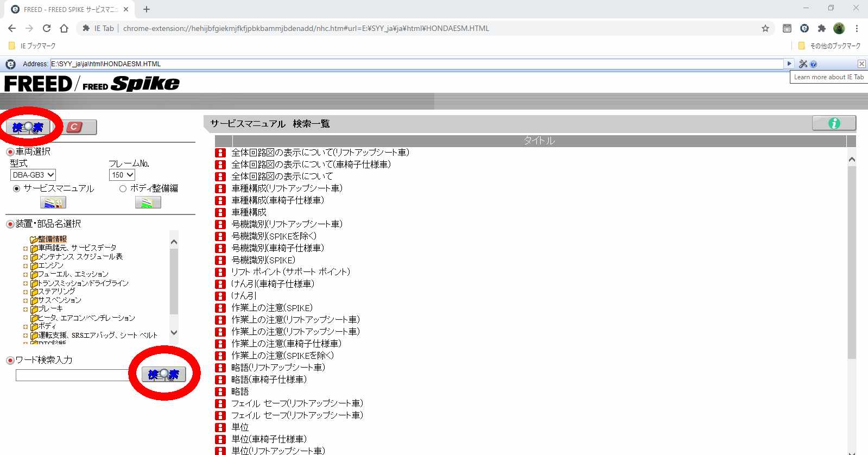Select the ボディ整備編 radio button
Viewport: 868px width, 455px height.
point(123,188)
